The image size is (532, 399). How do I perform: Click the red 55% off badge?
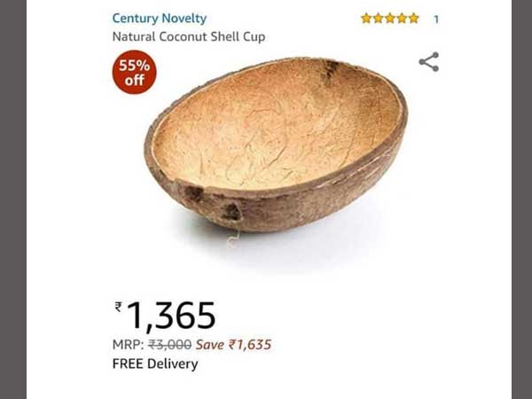pos(135,73)
